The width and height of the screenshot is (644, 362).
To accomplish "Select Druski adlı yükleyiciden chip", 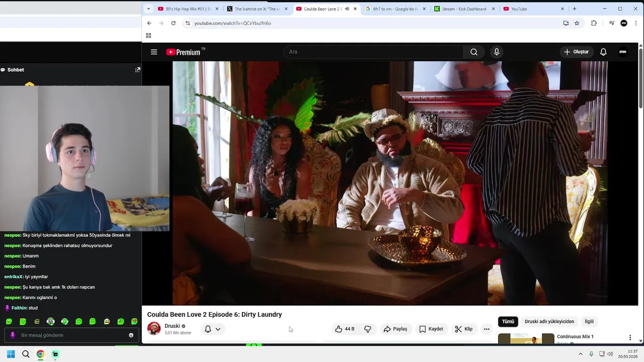I will (x=549, y=321).
